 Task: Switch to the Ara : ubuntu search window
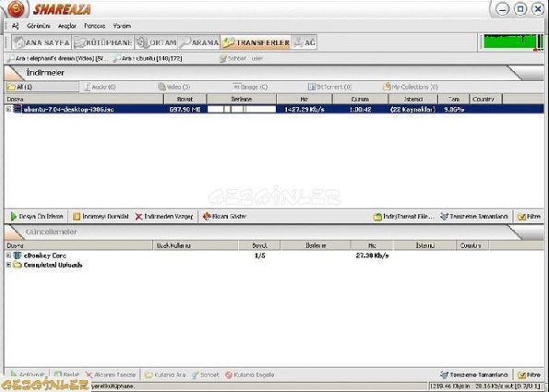click(149, 58)
